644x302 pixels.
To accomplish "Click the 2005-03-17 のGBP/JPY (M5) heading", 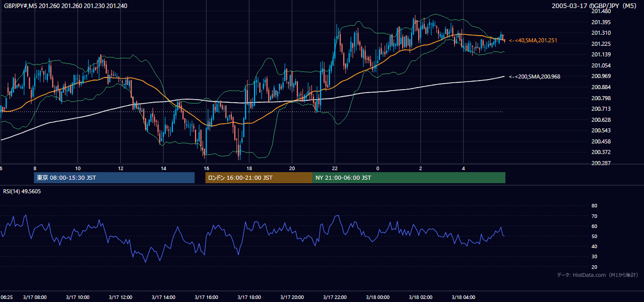I will (x=595, y=6).
